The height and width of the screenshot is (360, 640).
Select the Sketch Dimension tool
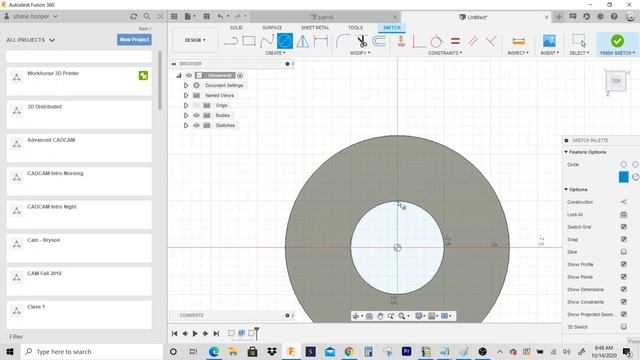321,41
